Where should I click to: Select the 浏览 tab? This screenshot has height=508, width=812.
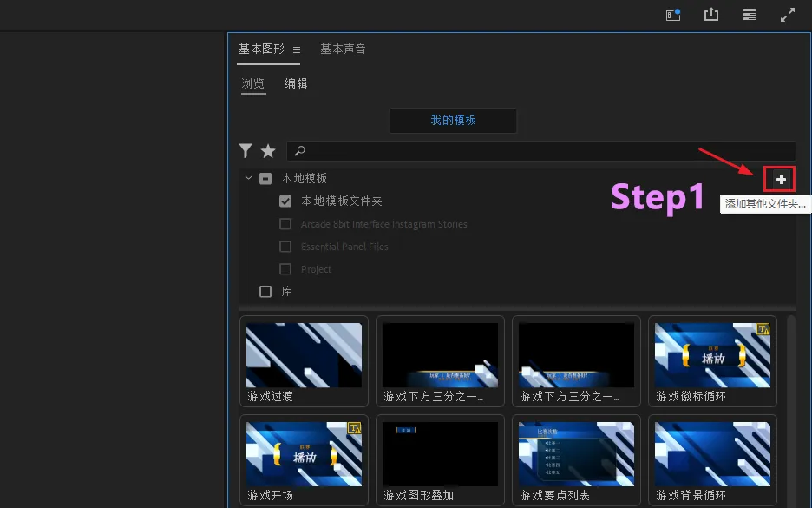coord(253,84)
